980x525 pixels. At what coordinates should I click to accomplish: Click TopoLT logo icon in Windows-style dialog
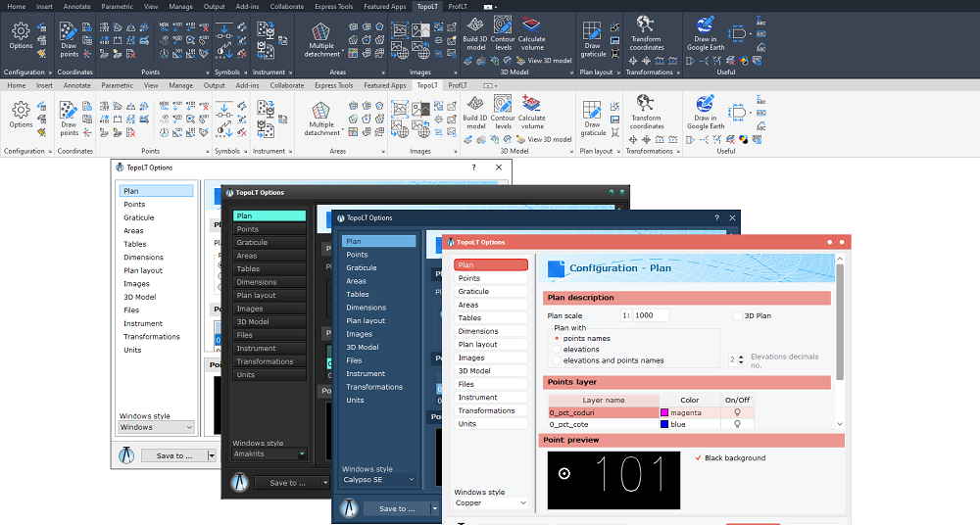(x=126, y=455)
